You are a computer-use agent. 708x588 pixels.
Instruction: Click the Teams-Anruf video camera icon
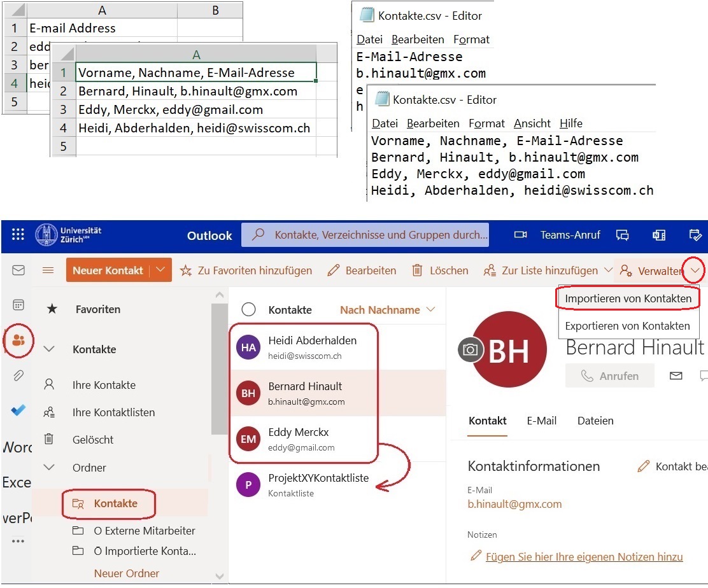[520, 235]
